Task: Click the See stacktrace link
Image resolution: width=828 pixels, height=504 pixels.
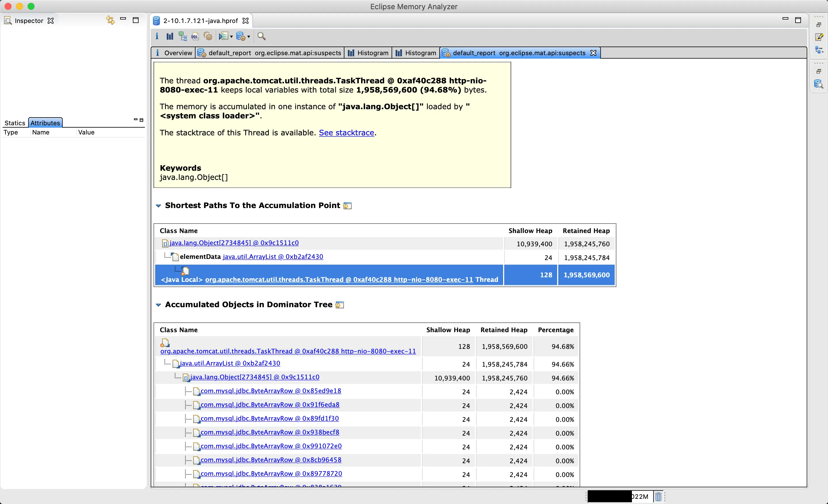Action: pos(346,133)
